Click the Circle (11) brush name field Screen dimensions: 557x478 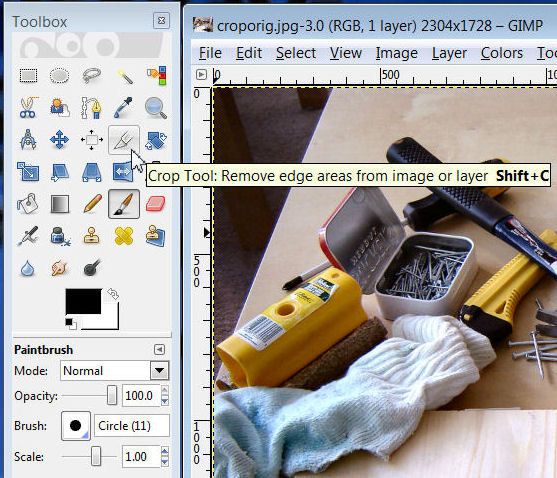pos(132,425)
